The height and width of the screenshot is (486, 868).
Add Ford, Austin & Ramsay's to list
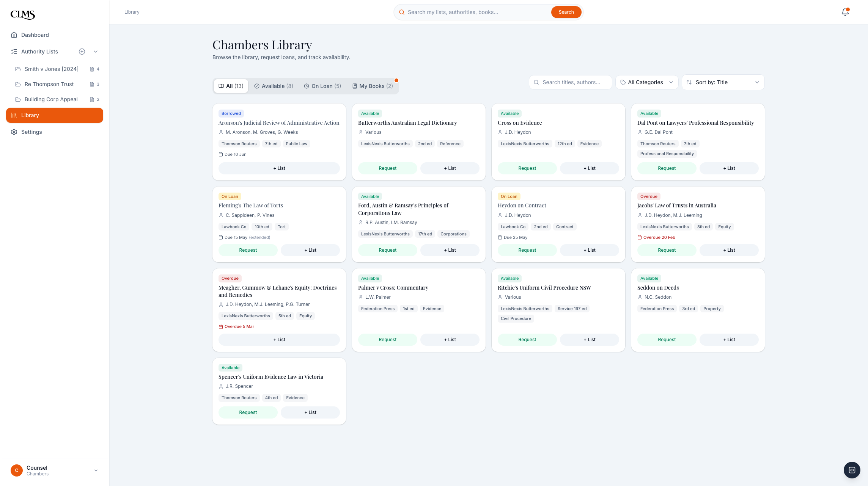point(450,250)
